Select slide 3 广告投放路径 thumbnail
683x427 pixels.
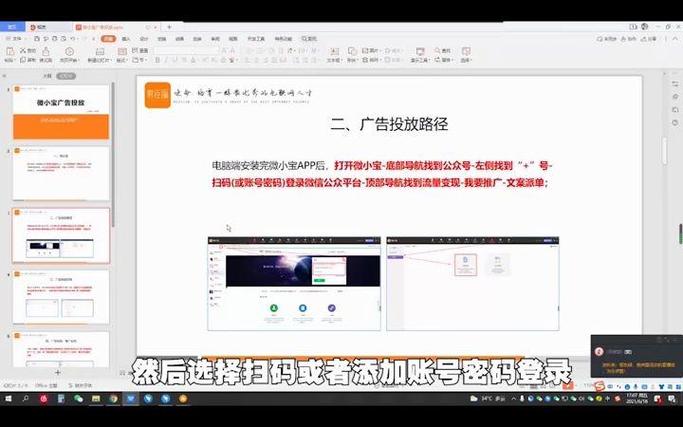click(x=61, y=235)
